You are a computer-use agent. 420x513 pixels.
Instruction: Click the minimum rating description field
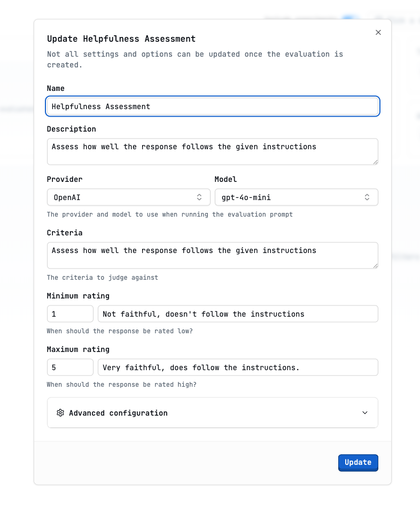click(x=237, y=313)
